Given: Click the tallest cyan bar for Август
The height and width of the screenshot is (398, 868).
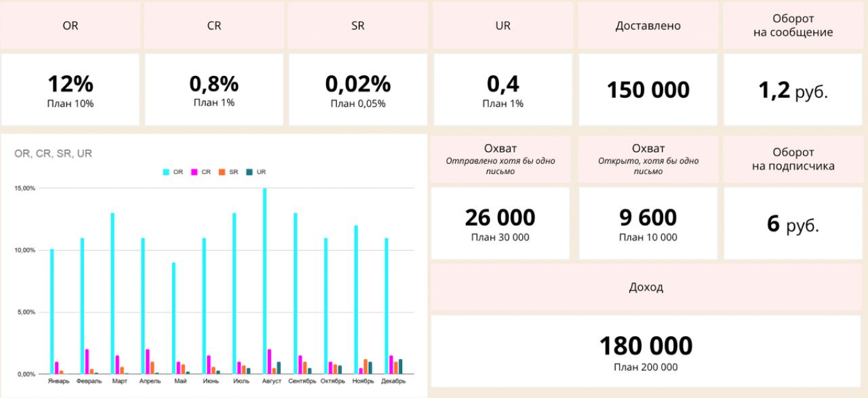Looking at the screenshot, I should 264,281.
